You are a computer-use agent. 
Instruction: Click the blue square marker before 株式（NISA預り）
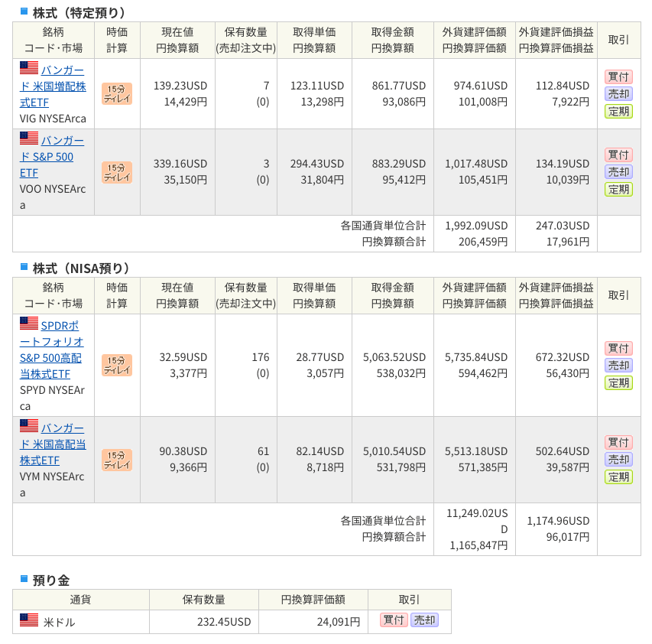coord(24,266)
